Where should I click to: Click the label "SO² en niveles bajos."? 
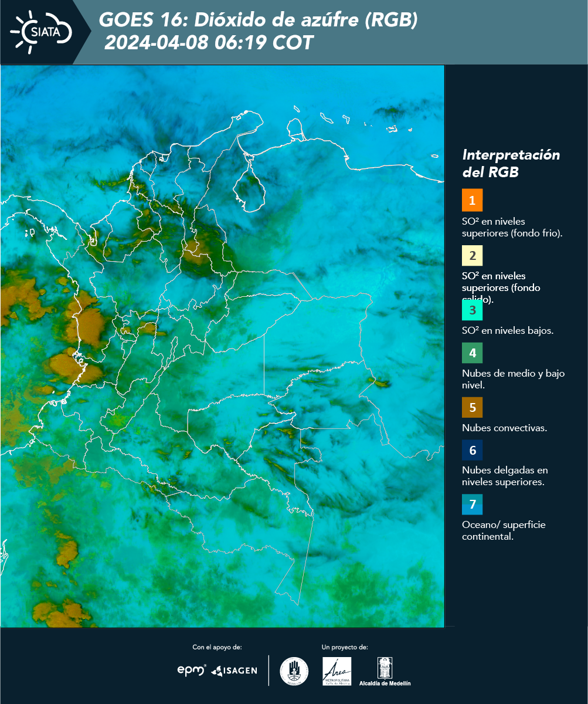tap(508, 330)
